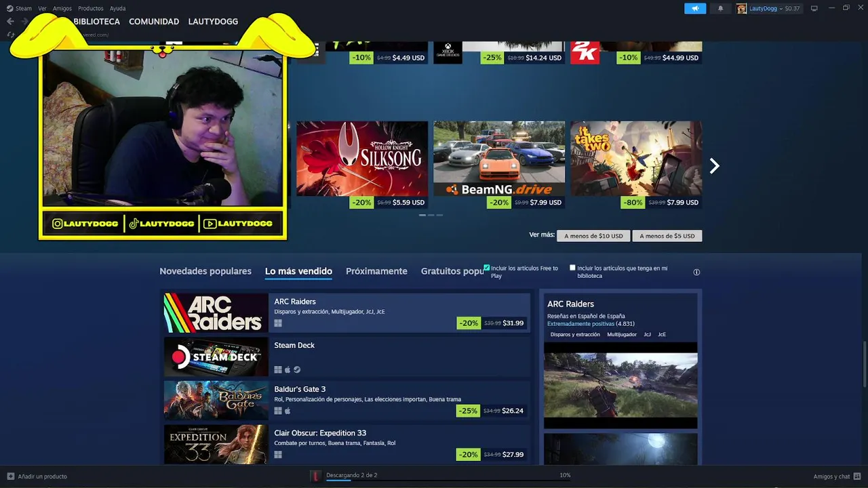868x488 pixels.
Task: Click the Windows icon under Clair Obscur: Expedition 33
Action: point(278,454)
